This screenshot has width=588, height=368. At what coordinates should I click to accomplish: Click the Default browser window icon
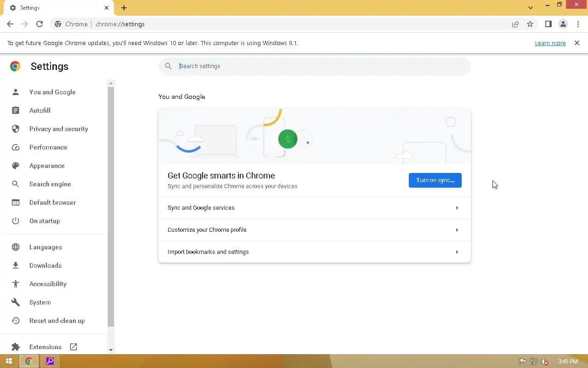click(16, 202)
